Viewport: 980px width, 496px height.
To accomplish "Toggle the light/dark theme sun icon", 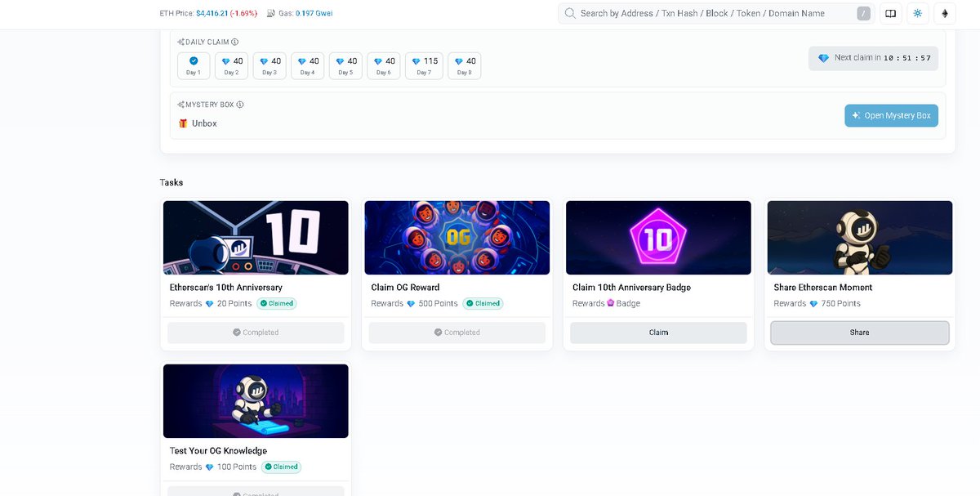I will 918,13.
